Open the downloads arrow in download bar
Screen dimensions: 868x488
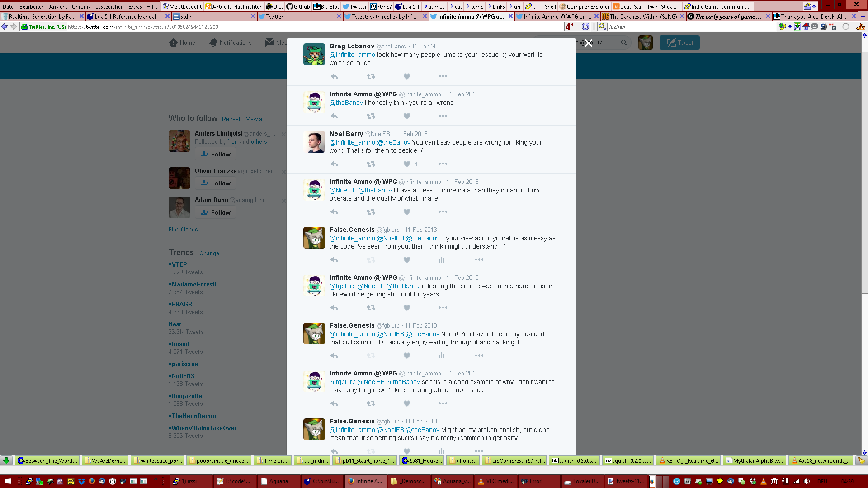(x=6, y=460)
